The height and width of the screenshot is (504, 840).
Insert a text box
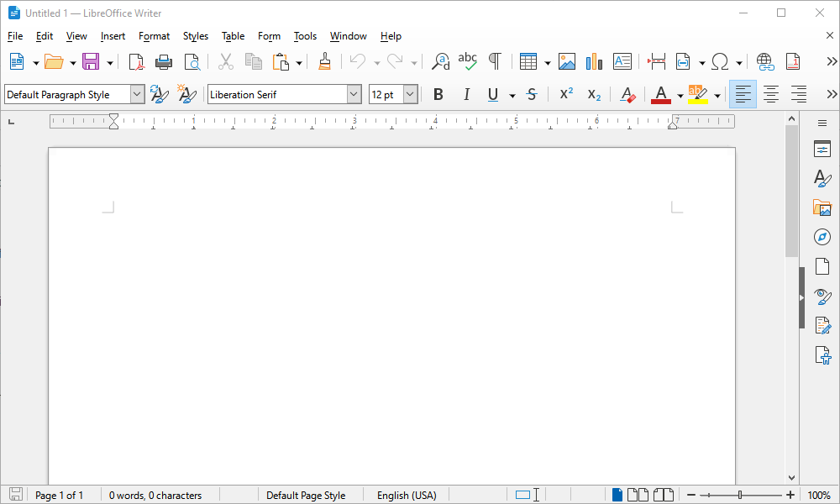[x=622, y=61]
